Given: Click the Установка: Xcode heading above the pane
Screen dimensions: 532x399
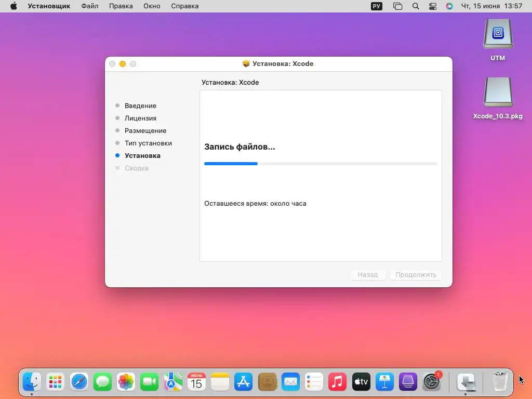Looking at the screenshot, I should pyautogui.click(x=230, y=83).
